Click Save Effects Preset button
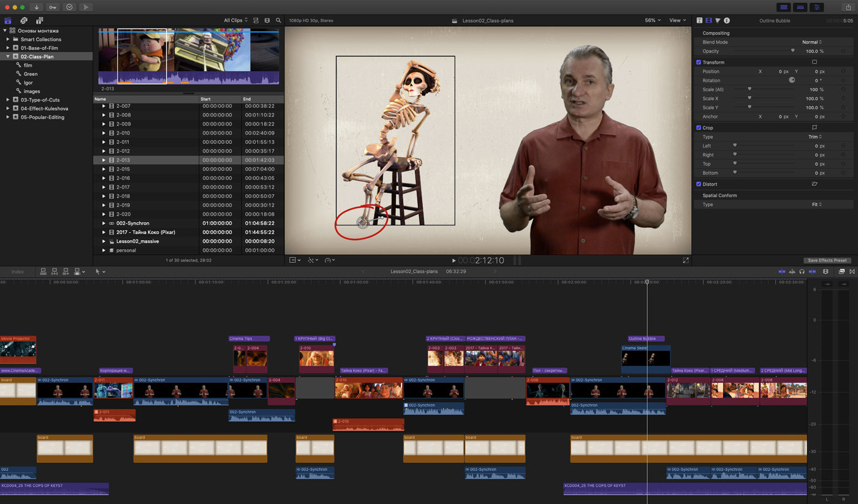 pos(827,260)
